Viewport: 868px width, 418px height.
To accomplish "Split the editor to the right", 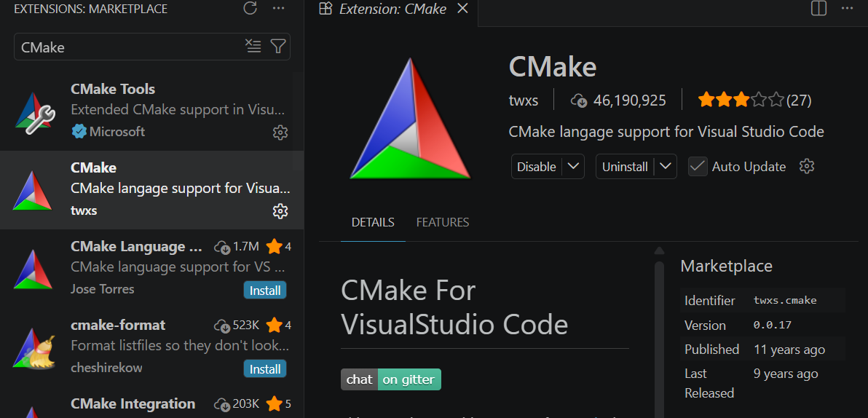I will tap(818, 8).
